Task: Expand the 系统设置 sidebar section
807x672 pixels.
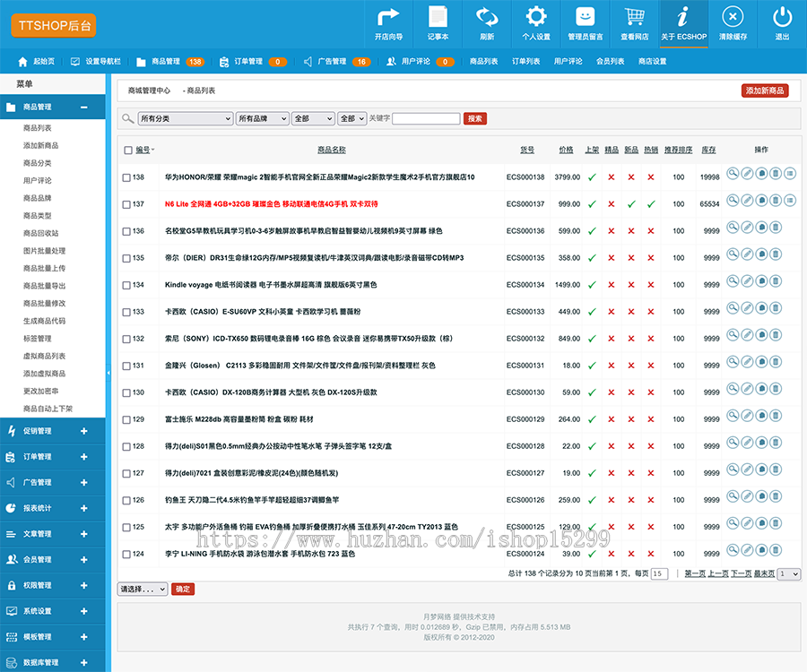Action: [x=84, y=611]
